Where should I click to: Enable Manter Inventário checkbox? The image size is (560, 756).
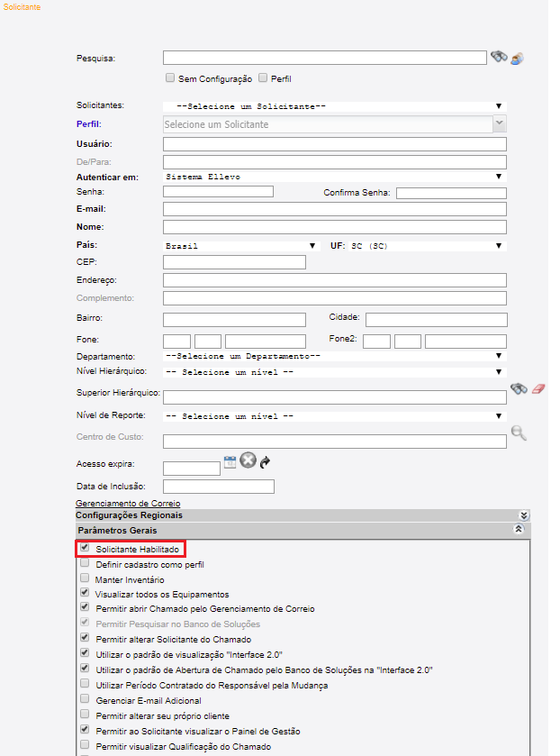(85, 578)
